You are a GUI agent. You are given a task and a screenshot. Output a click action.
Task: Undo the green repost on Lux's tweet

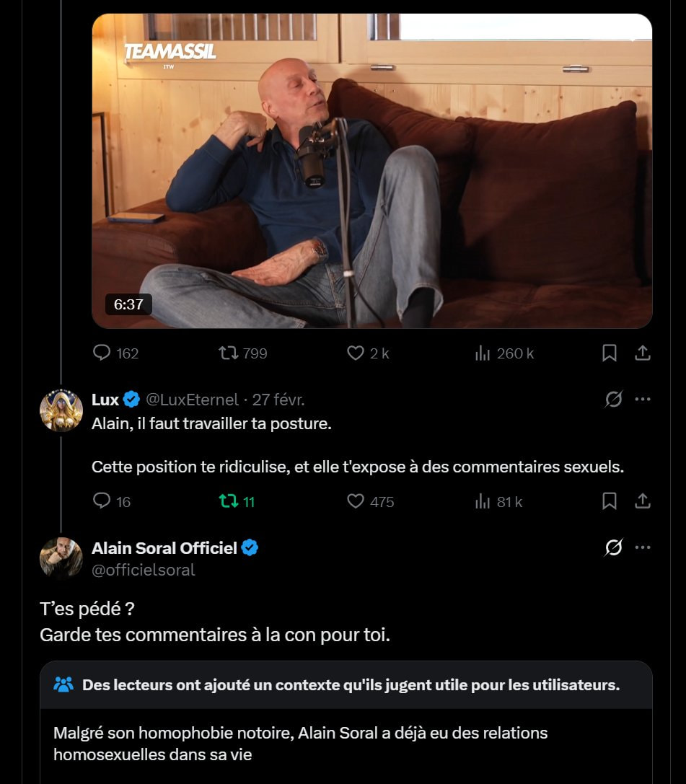pos(229,501)
